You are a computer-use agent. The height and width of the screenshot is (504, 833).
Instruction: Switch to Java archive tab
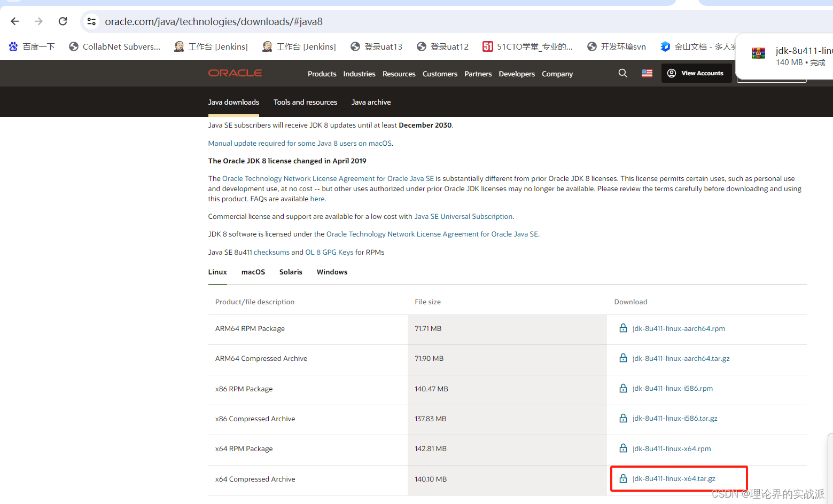pyautogui.click(x=371, y=102)
